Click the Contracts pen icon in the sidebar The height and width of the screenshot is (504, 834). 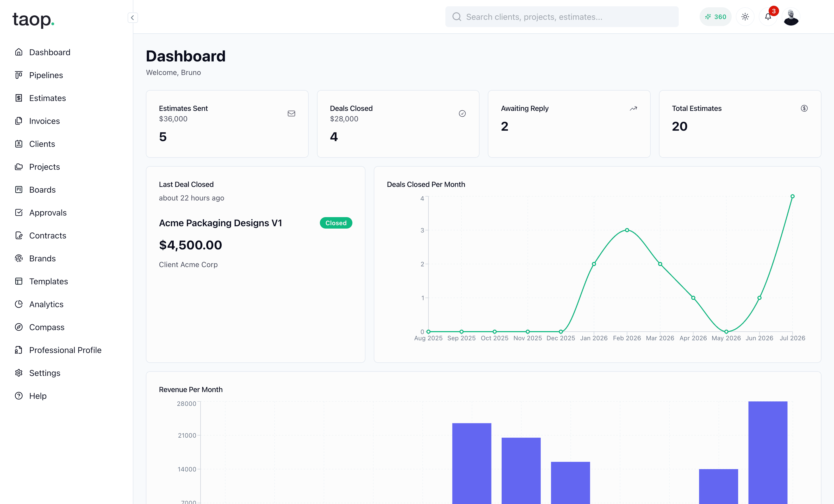click(x=18, y=235)
